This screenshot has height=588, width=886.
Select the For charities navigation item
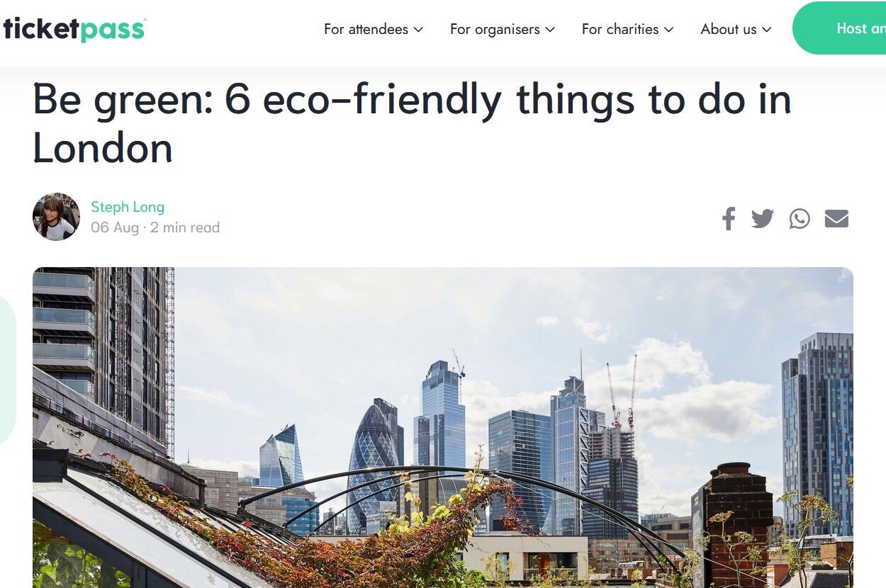pos(620,29)
